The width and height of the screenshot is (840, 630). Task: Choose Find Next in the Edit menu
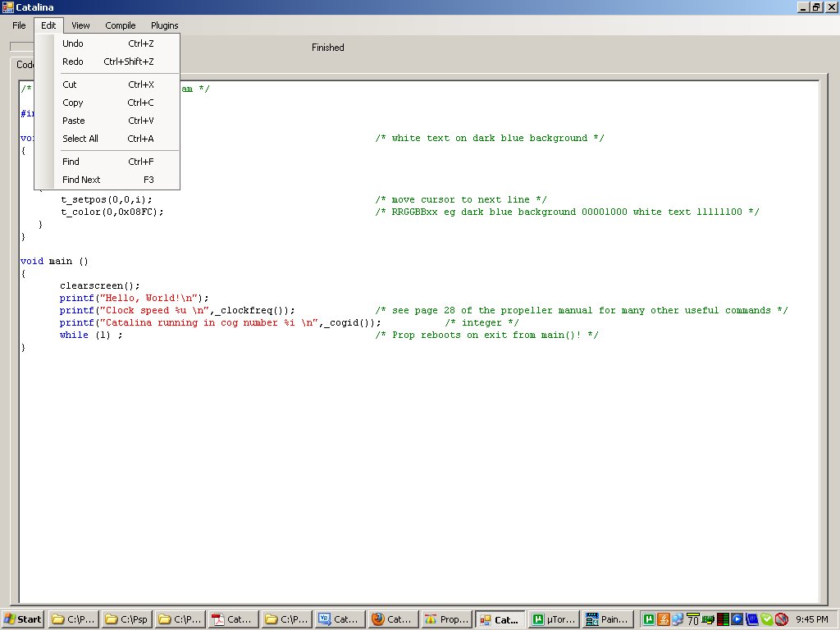pos(107,180)
